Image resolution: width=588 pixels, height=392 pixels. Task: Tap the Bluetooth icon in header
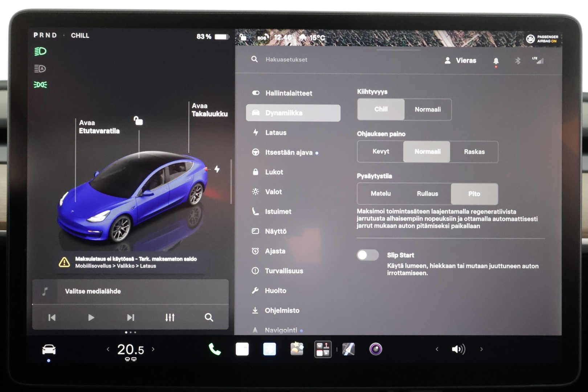coord(518,61)
